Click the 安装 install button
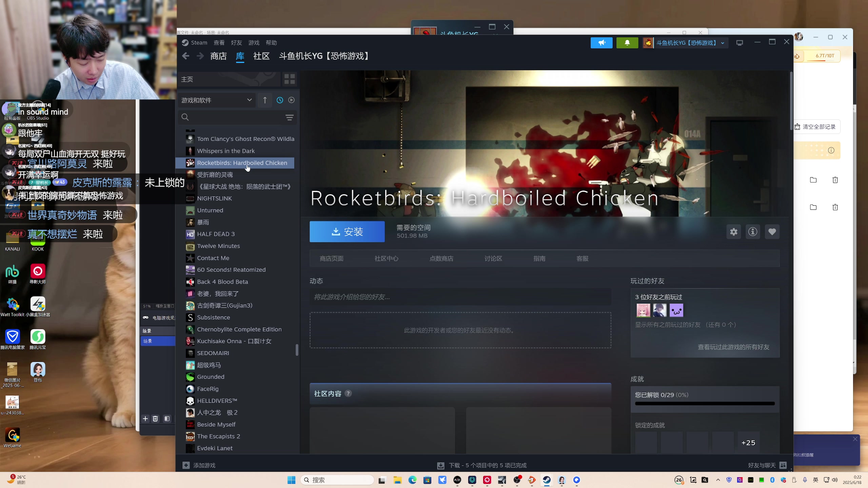This screenshot has height=488, width=868. [x=347, y=232]
